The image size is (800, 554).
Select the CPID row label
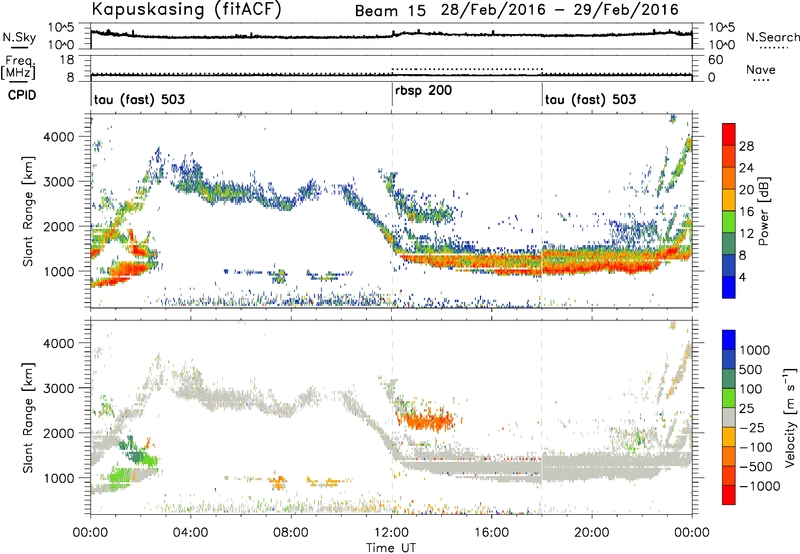22,95
